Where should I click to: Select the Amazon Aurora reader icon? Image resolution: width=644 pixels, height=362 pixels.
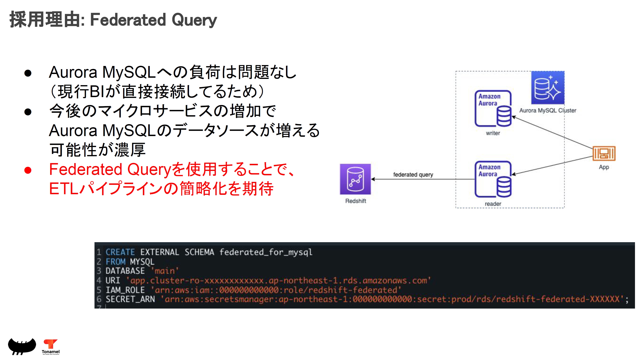pos(493,179)
